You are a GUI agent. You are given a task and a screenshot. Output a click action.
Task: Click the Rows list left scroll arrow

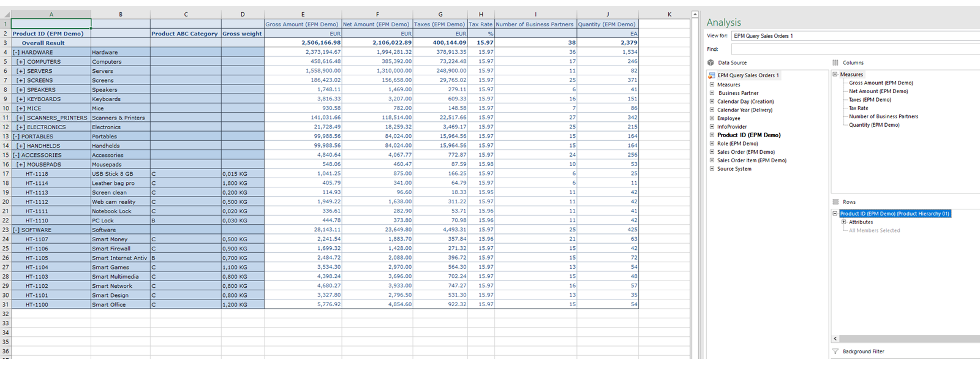pos(835,339)
